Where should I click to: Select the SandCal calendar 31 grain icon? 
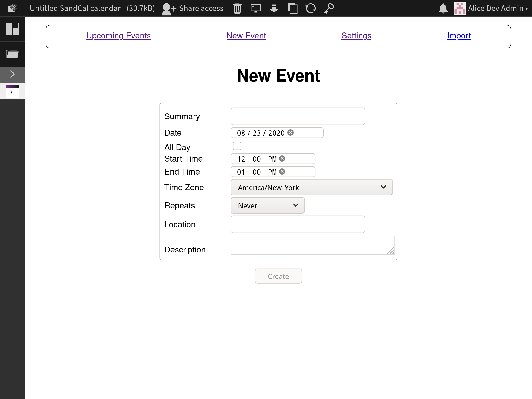coord(12,91)
